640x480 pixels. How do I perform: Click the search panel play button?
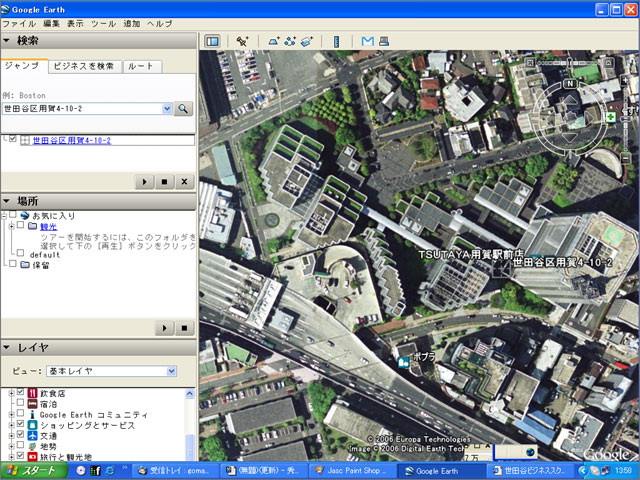(x=144, y=182)
